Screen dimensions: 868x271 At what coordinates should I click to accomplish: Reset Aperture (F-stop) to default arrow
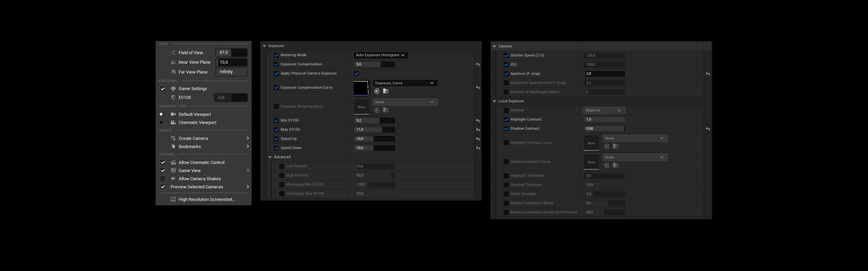[x=708, y=74]
